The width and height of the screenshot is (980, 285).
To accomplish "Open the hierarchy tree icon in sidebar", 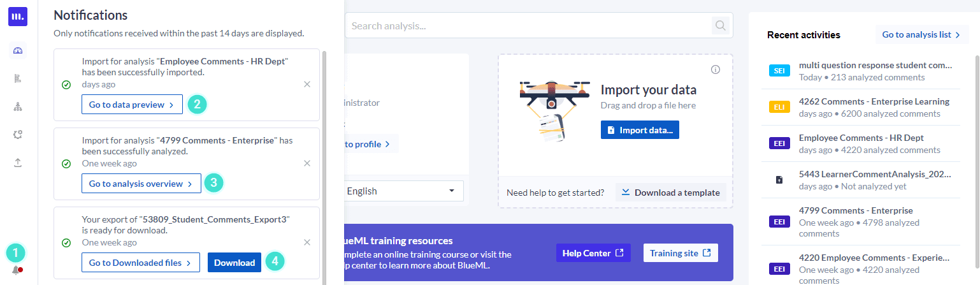I will tap(18, 106).
